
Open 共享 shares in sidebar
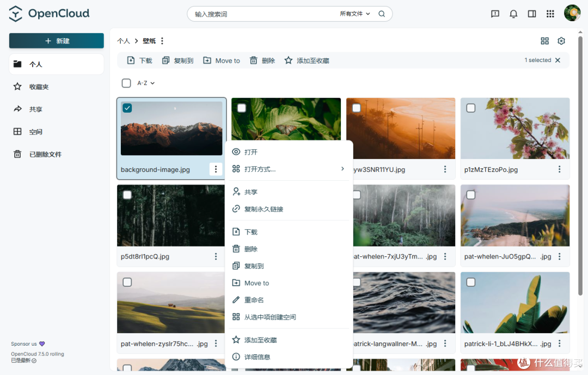click(x=56, y=109)
